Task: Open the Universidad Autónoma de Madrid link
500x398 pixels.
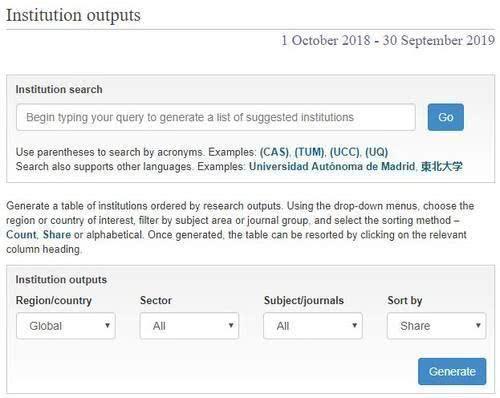Action: click(x=332, y=166)
